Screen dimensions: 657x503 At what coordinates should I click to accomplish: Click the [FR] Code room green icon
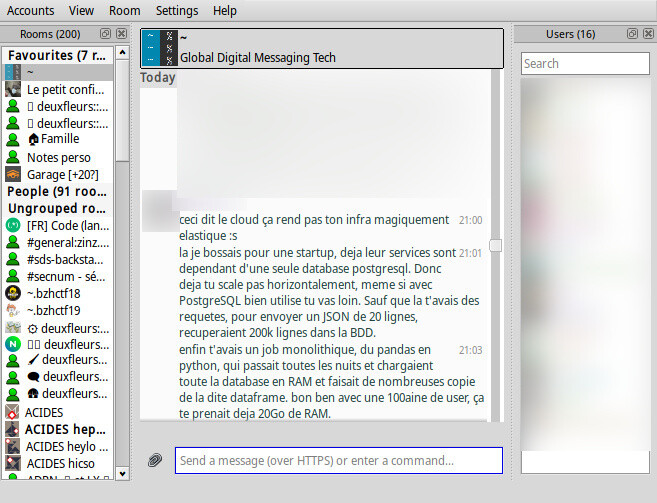[x=14, y=225]
